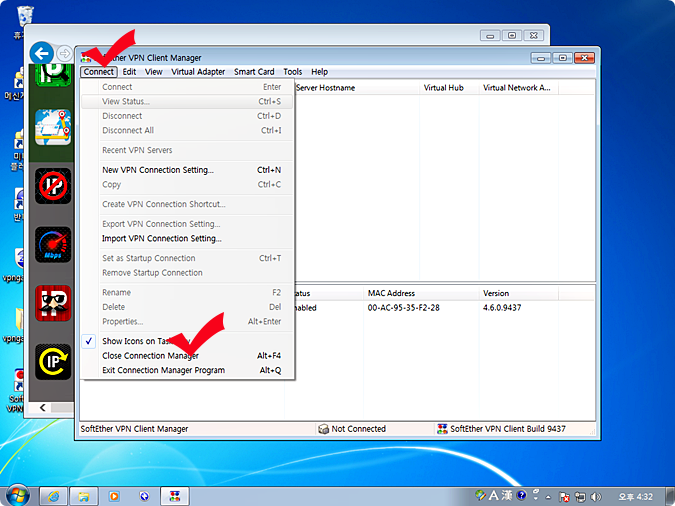Open Windows Media Player from taskbar
The image size is (675, 506).
click(x=114, y=497)
